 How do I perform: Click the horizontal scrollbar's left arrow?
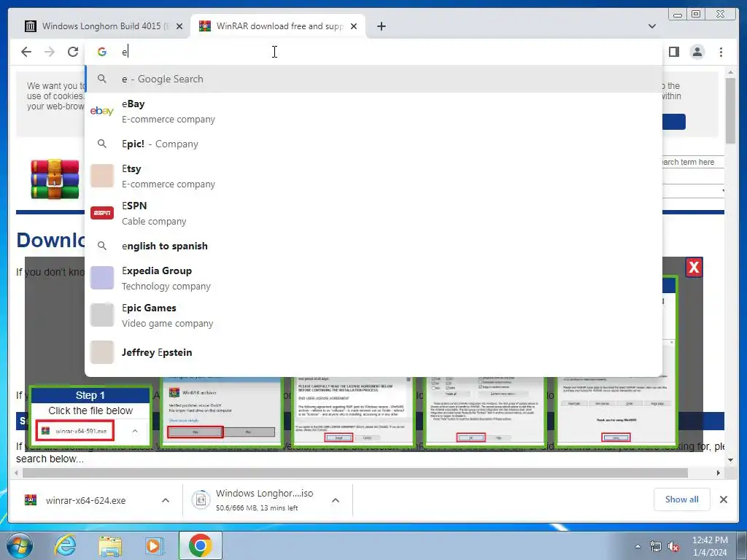[18, 472]
